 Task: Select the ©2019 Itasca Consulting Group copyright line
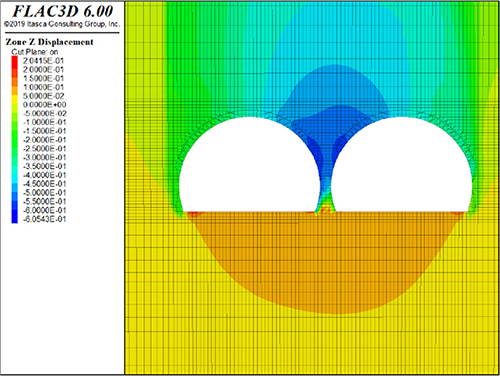[x=62, y=24]
